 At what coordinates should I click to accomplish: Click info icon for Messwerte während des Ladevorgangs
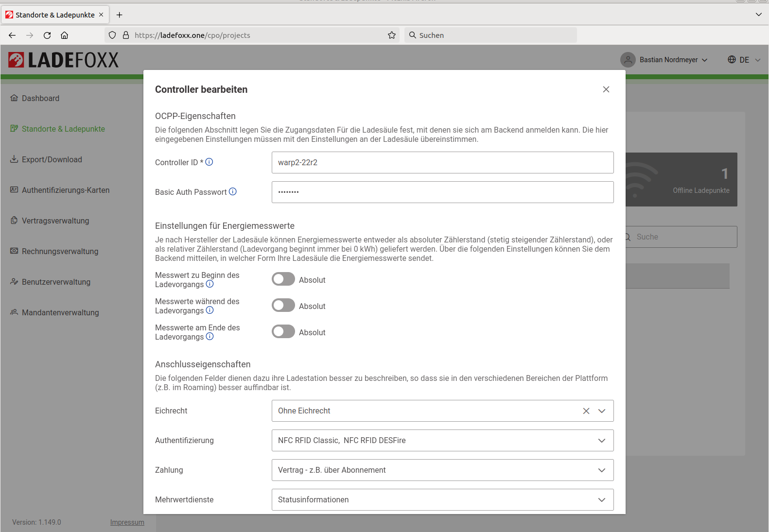(210, 310)
